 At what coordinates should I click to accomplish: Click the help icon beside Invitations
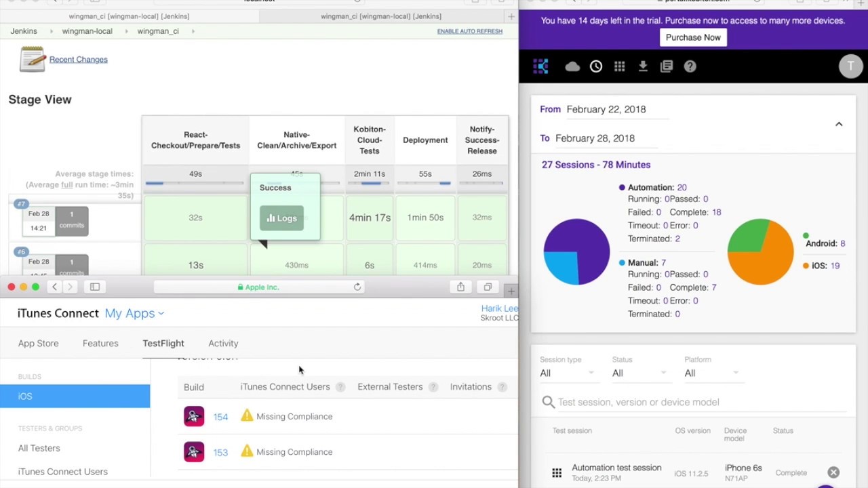(x=502, y=387)
